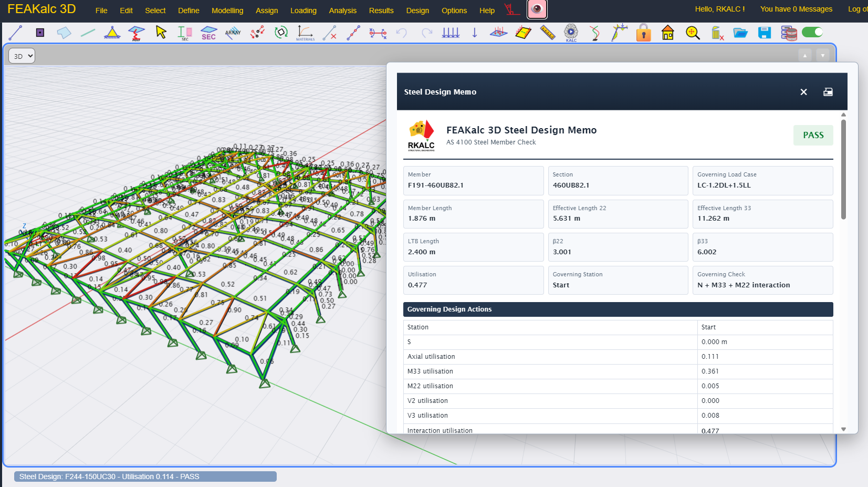Select the draw frame line tool
Screen dimensions: 868x487
(x=16, y=33)
